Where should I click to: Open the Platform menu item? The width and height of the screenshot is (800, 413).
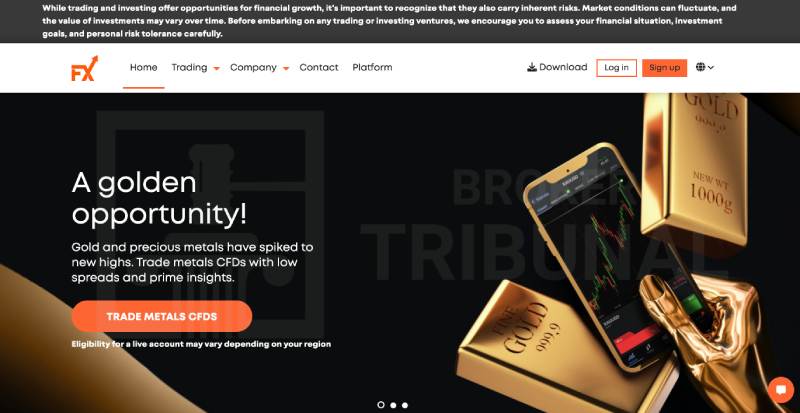click(x=372, y=67)
